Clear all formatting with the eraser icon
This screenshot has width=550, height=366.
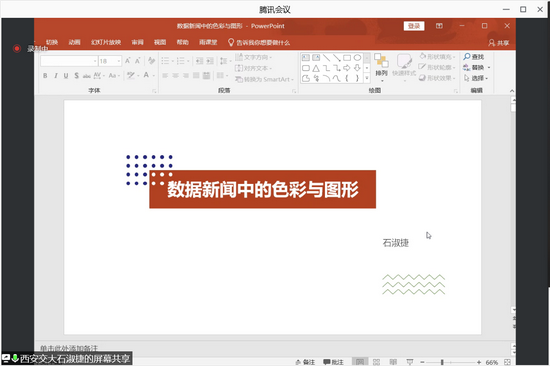(152, 61)
